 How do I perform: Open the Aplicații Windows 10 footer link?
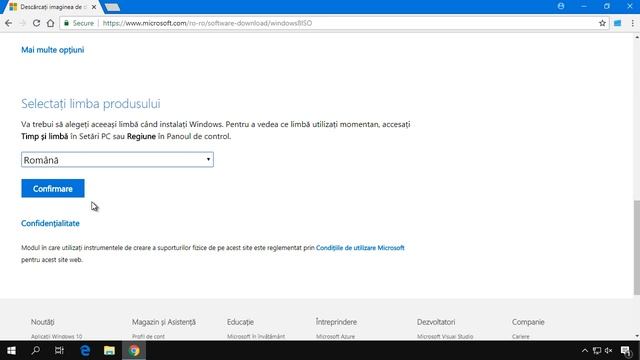coord(56,336)
